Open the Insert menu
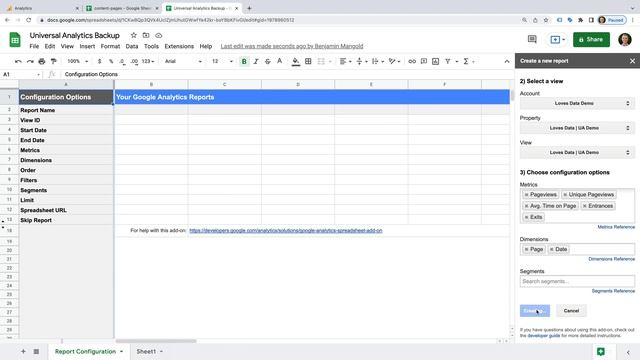640x360 pixels. (87, 47)
